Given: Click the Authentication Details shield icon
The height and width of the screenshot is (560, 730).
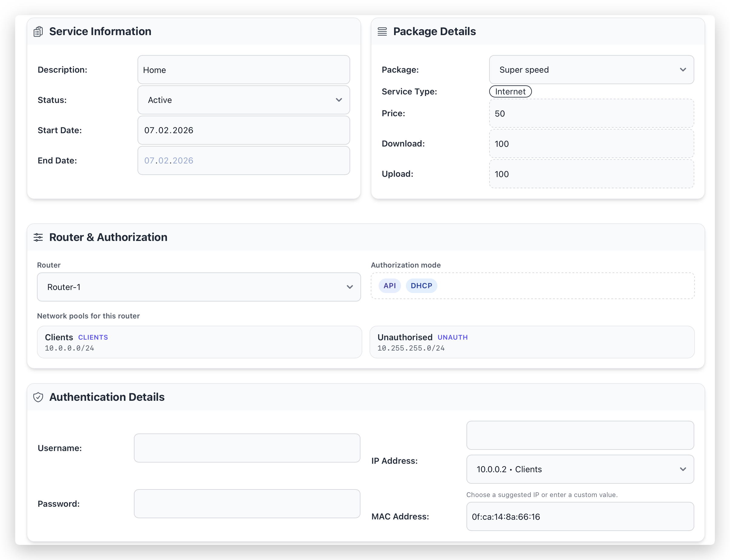Looking at the screenshot, I should [x=38, y=397].
